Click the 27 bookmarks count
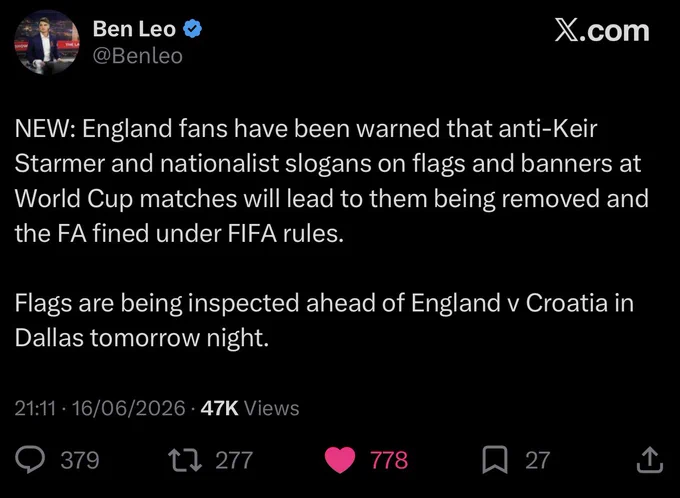 click(x=538, y=460)
